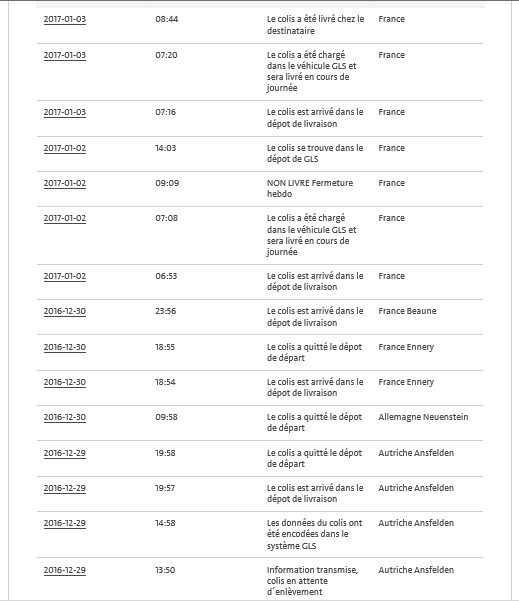Screen dimensions: 519x601
Task: Select the 'France Beaune' location cell
Action: [x=407, y=311]
